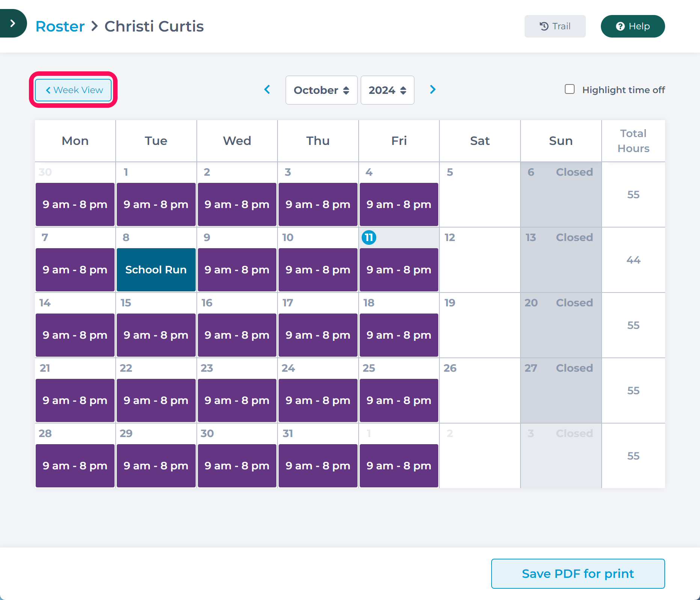700x600 pixels.
Task: Open the shift on Thursday 24 October
Action: pos(318,400)
